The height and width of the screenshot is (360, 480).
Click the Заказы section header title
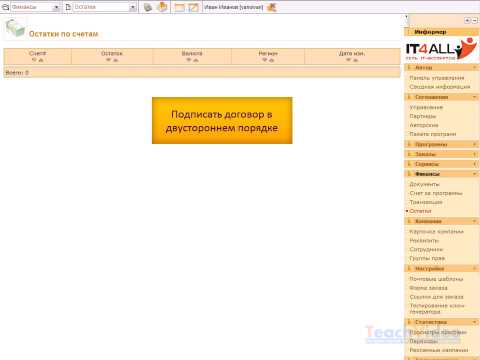coord(425,154)
